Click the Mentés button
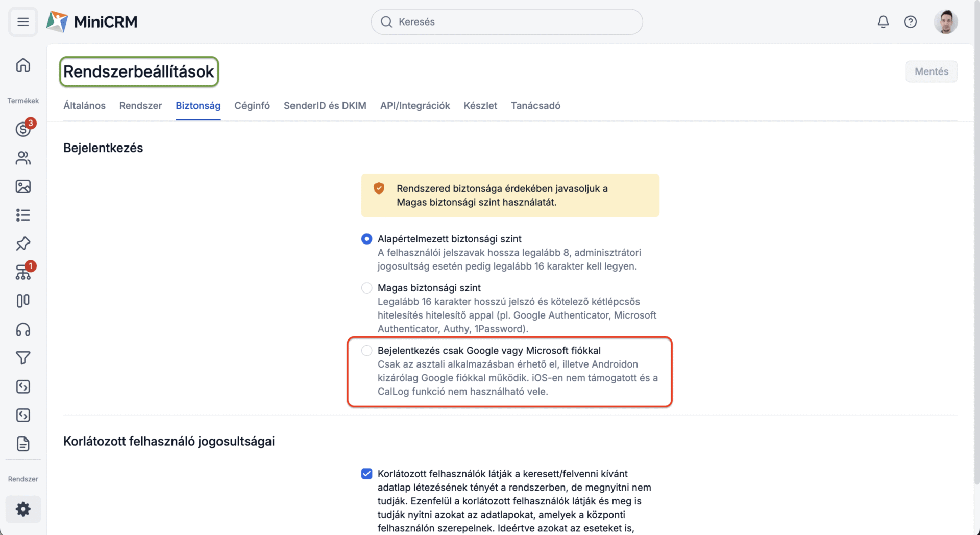This screenshot has width=980, height=535. click(x=931, y=71)
